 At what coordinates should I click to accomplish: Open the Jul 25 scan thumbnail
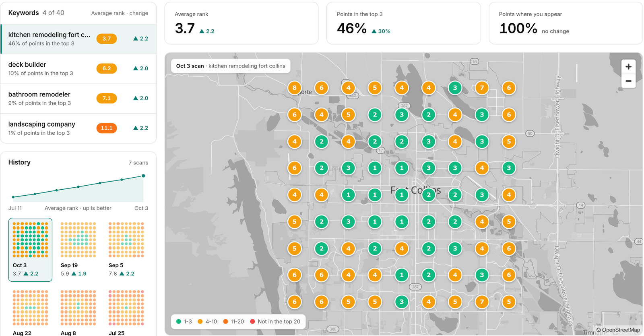[x=126, y=311]
